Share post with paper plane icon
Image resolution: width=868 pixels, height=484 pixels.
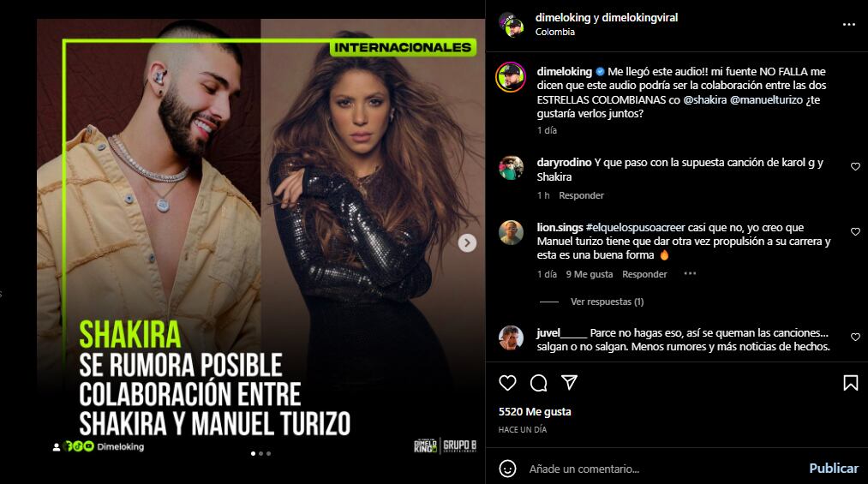(x=569, y=382)
